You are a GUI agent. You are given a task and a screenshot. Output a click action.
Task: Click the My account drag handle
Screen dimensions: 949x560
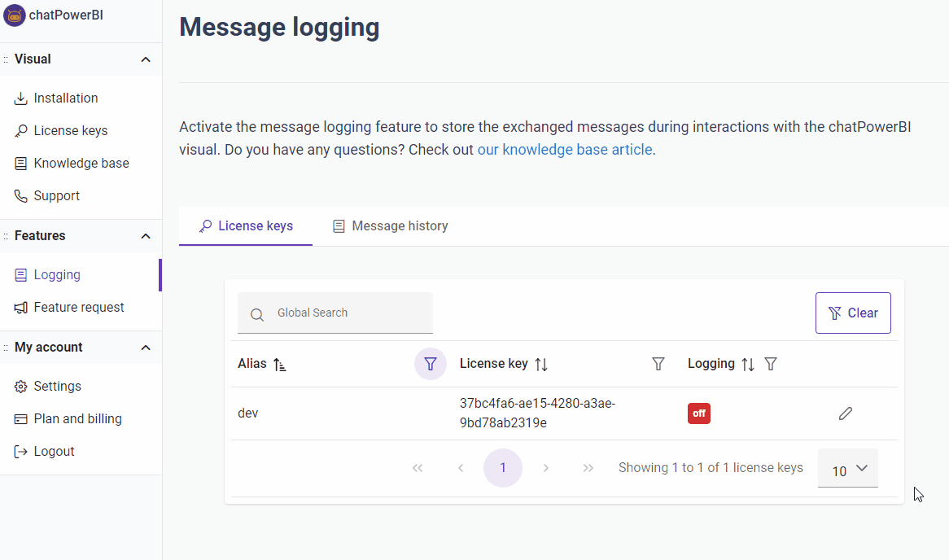pos(6,348)
